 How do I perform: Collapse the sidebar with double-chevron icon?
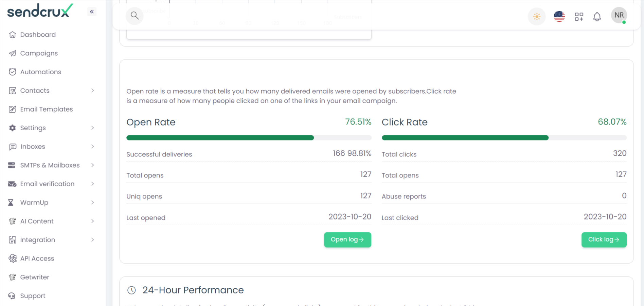tap(92, 12)
